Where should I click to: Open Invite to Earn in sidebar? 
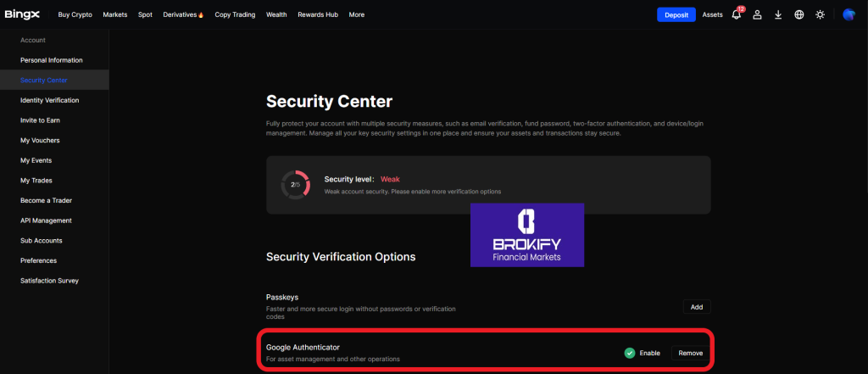tap(40, 120)
